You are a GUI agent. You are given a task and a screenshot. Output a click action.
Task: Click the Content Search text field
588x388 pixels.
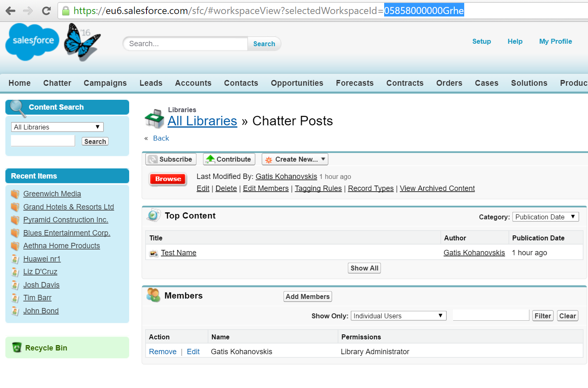pos(43,141)
